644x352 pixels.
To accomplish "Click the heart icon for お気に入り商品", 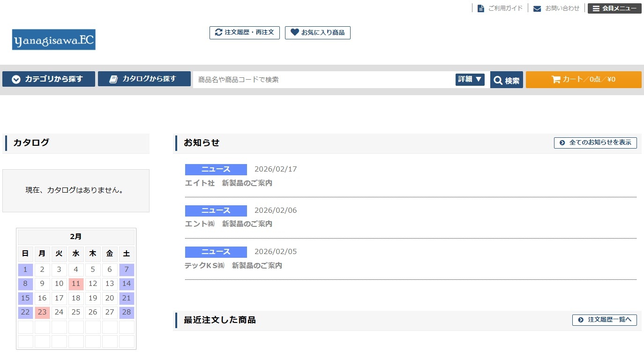I will [294, 32].
